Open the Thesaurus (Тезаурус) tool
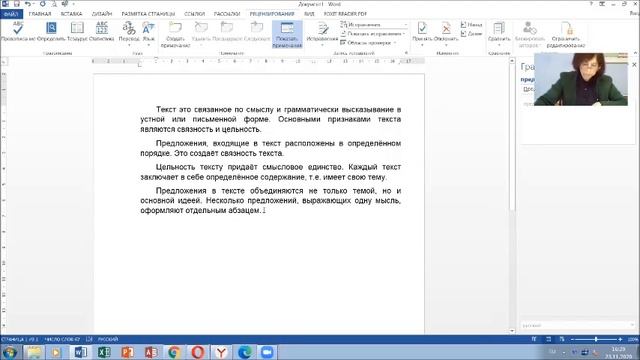This screenshot has height=360, width=640. pyautogui.click(x=77, y=32)
